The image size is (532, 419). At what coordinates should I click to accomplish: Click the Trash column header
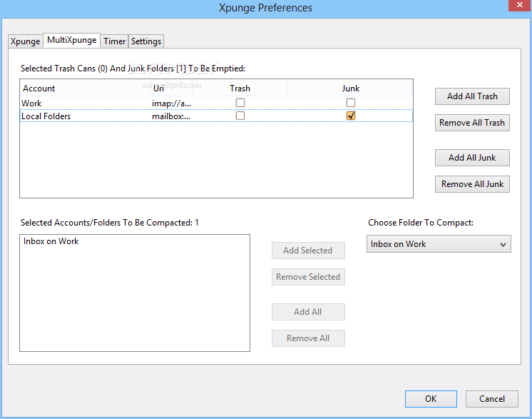tap(240, 89)
